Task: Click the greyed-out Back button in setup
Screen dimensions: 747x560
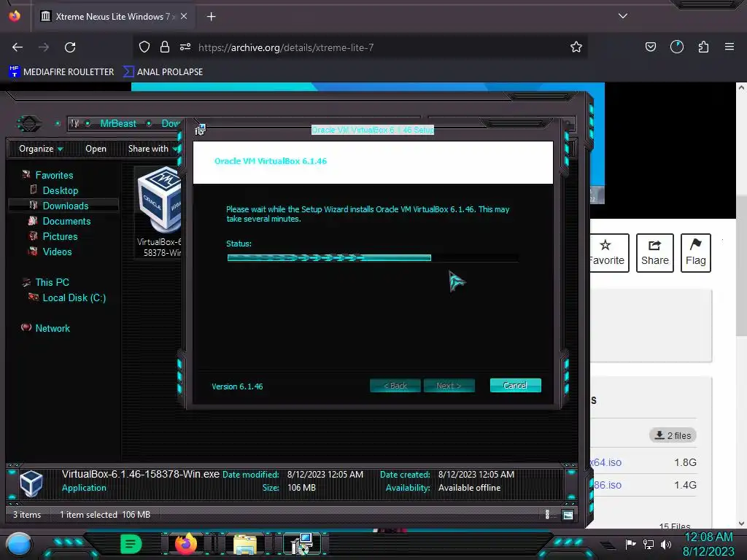Action: point(395,385)
